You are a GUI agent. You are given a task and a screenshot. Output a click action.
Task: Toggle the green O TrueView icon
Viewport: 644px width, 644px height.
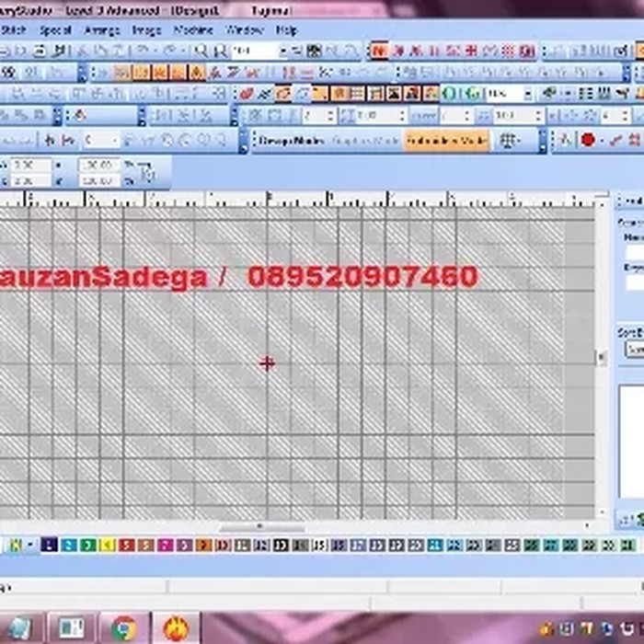click(450, 94)
